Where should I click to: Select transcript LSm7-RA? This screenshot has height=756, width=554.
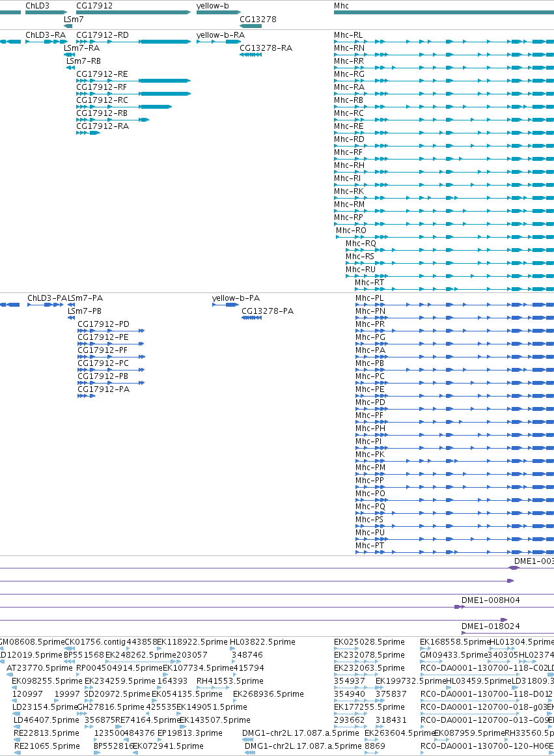(x=81, y=48)
